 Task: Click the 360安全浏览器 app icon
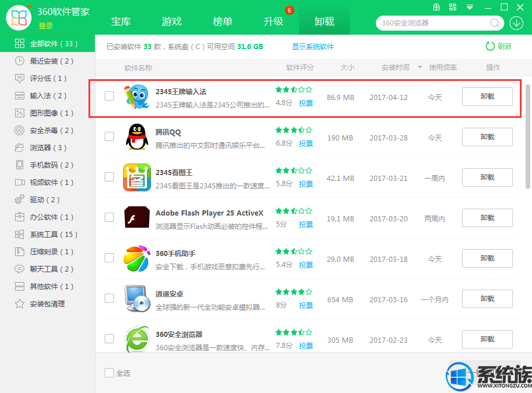click(x=136, y=339)
